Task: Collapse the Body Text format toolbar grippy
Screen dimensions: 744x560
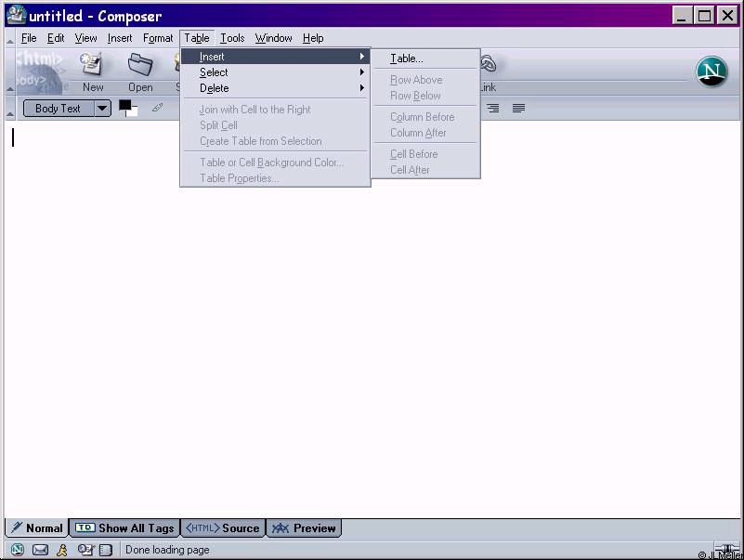Action: [10, 113]
